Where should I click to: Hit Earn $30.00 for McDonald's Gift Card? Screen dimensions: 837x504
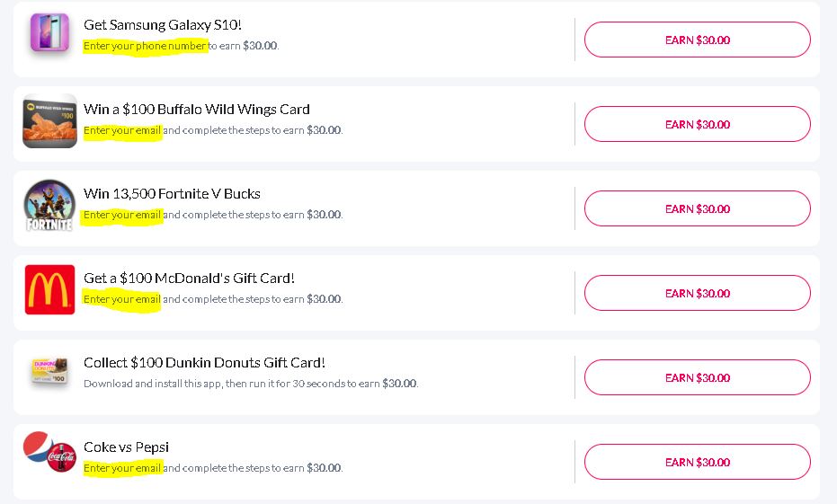pyautogui.click(x=697, y=293)
